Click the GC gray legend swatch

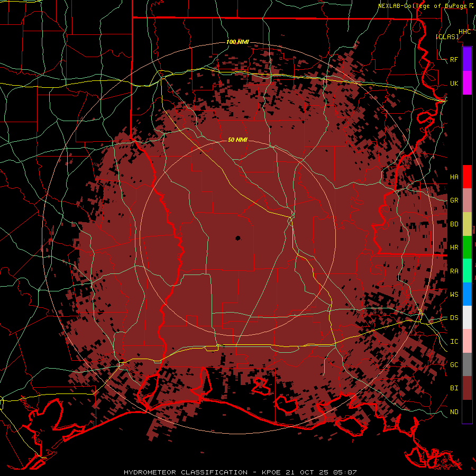click(x=467, y=364)
